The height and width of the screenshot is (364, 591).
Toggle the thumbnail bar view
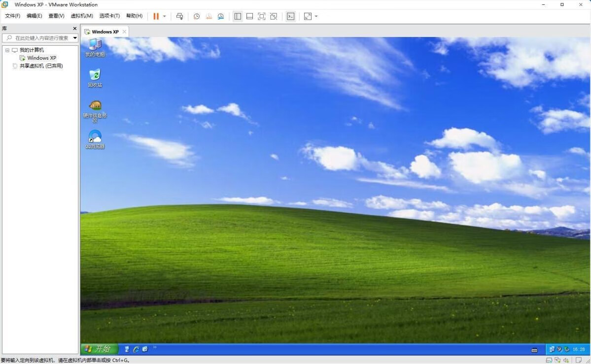[x=249, y=16]
